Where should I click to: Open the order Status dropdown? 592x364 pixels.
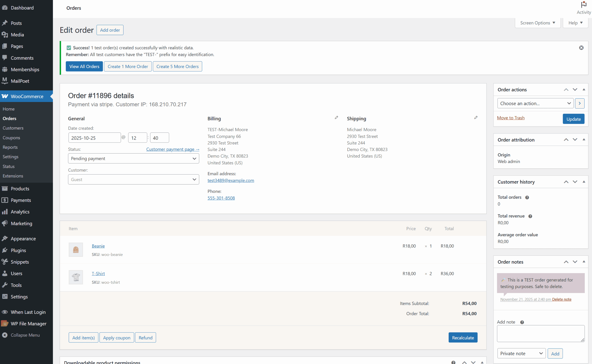(133, 158)
